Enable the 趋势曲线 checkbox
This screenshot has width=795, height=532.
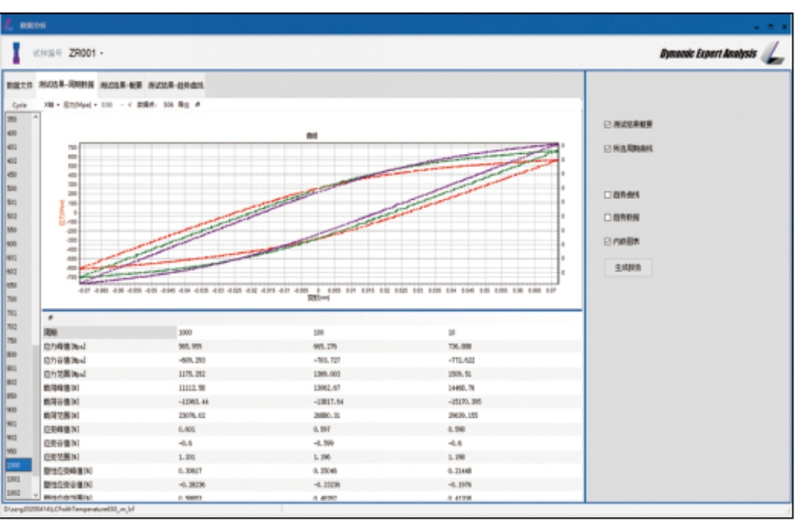[x=607, y=195]
